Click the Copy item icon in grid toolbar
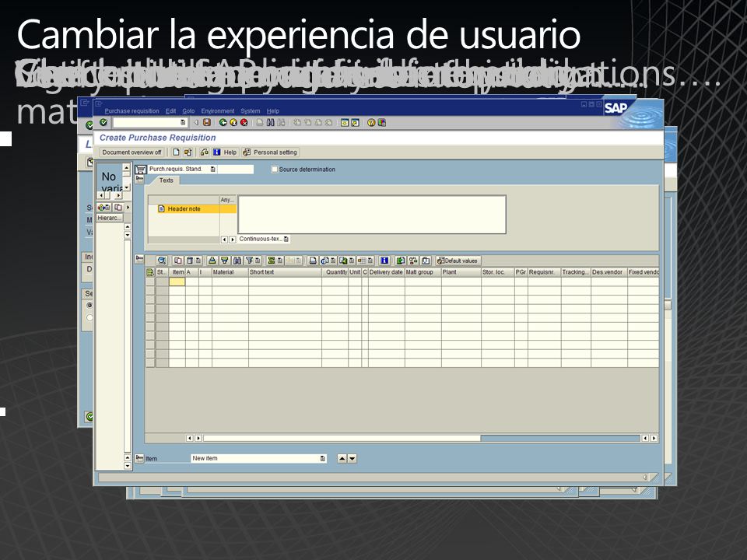The height and width of the screenshot is (560, 747). [x=177, y=261]
